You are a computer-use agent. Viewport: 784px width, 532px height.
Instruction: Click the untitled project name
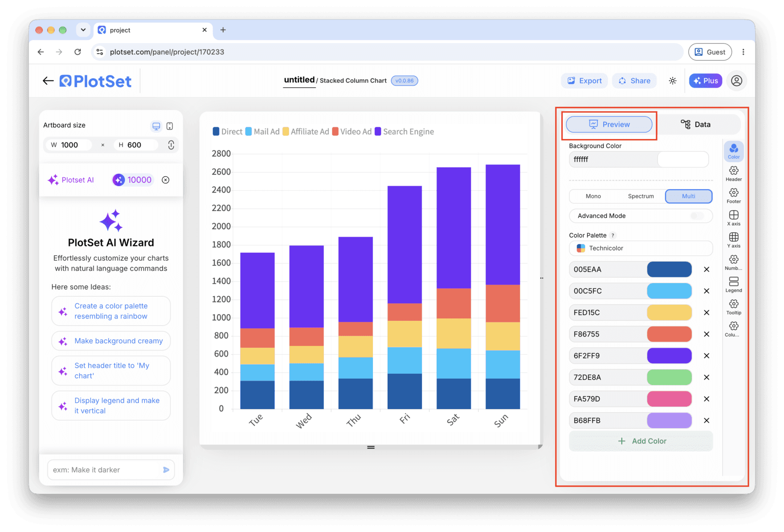[299, 80]
